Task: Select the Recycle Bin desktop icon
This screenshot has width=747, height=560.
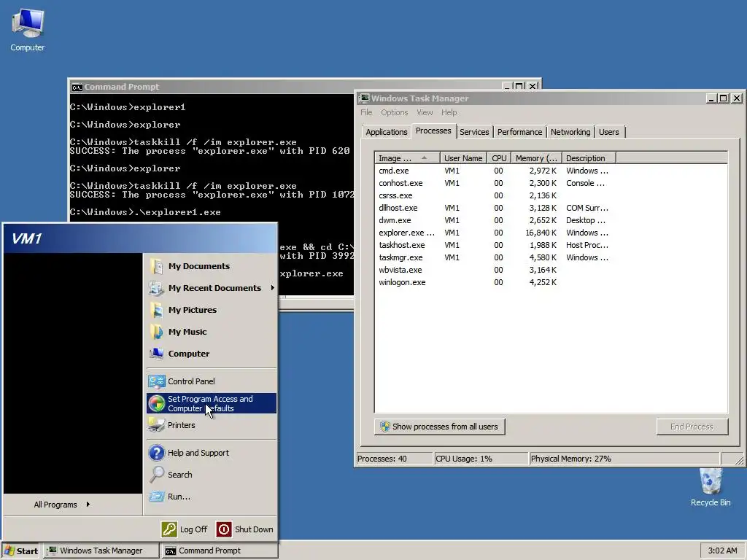Action: (711, 487)
